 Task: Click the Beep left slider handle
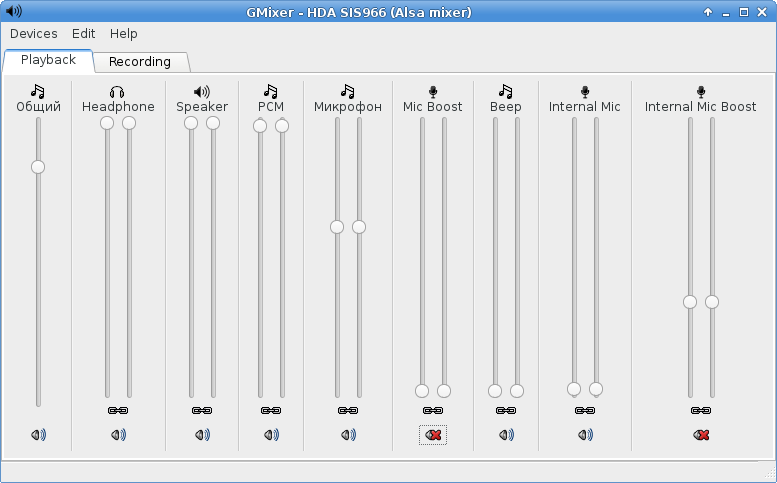[495, 391]
